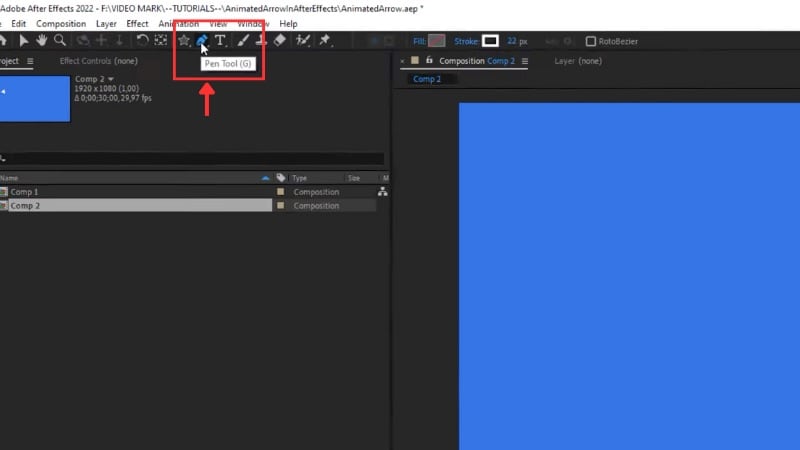
Task: Click the composition label color square in viewer tab
Action: (415, 60)
